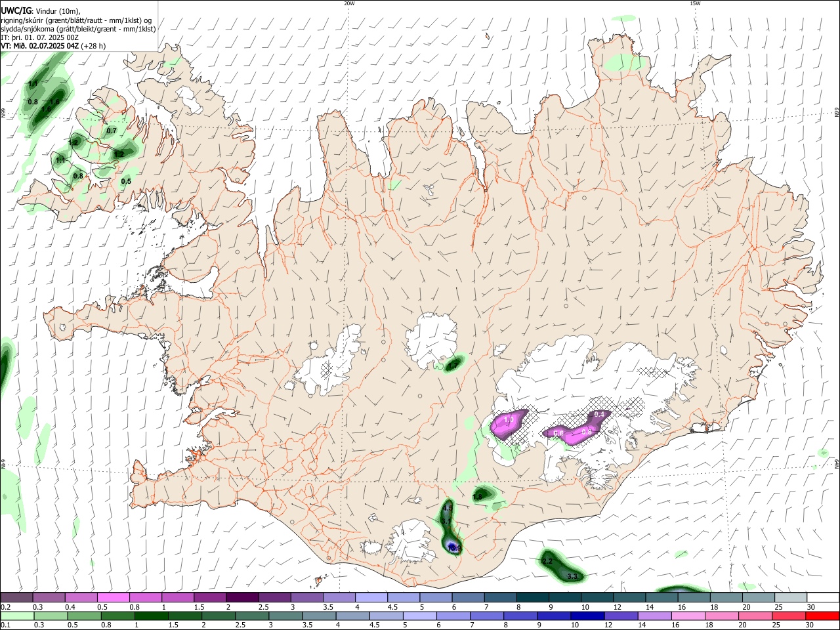Pick the 0.2–0.3 swatch in purple legend row
The width and height of the screenshot is (840, 630).
click(x=16, y=597)
